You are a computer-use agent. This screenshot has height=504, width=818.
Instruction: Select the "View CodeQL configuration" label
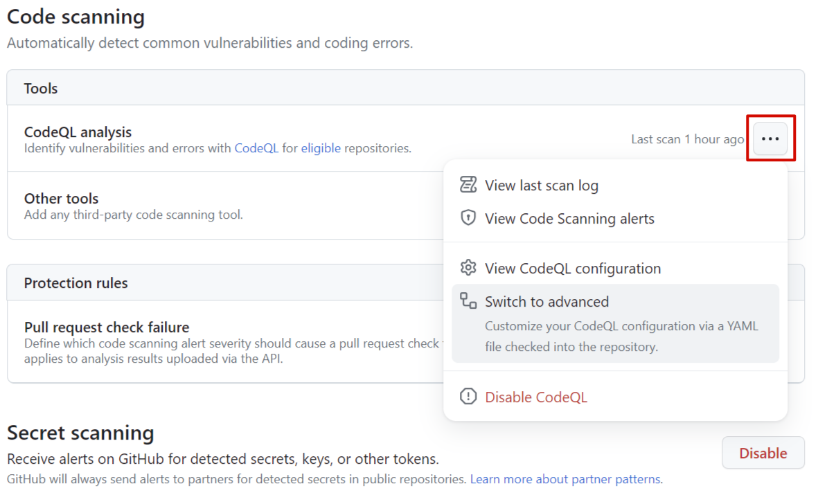tap(573, 269)
